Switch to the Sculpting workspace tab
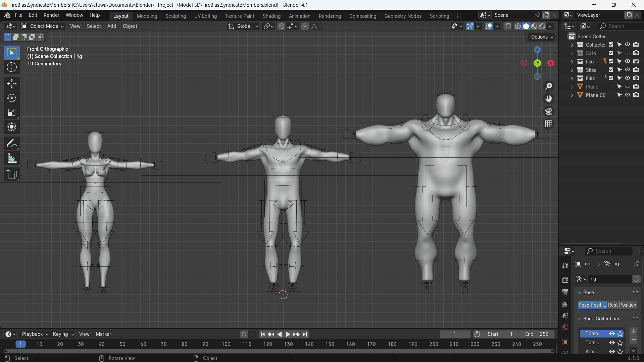This screenshot has height=362, width=644. coord(176,16)
